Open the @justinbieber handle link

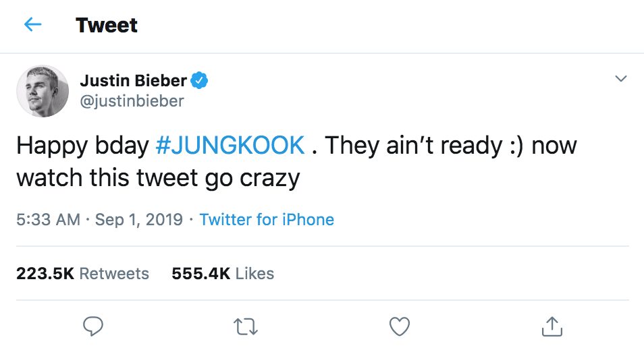pyautogui.click(x=132, y=101)
